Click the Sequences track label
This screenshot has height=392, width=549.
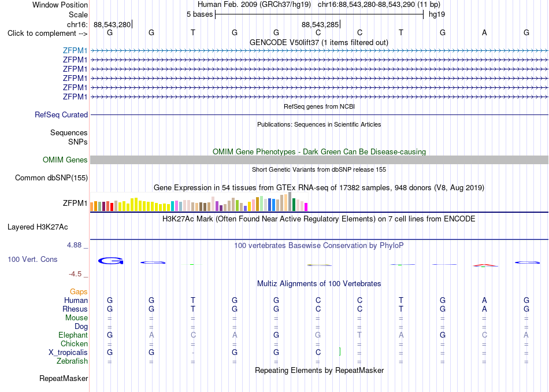tap(69, 133)
